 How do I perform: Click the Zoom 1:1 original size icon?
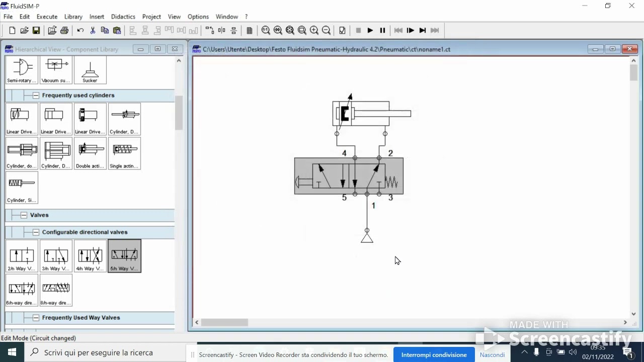click(x=266, y=31)
